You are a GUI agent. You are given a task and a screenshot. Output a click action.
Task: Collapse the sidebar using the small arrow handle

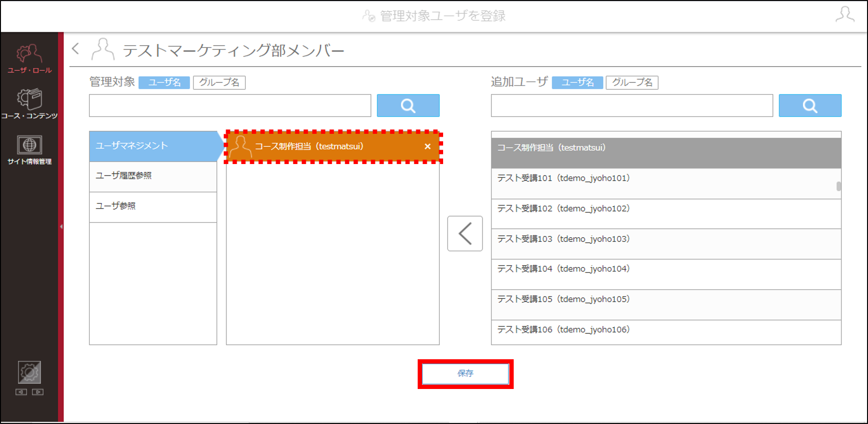(61, 226)
